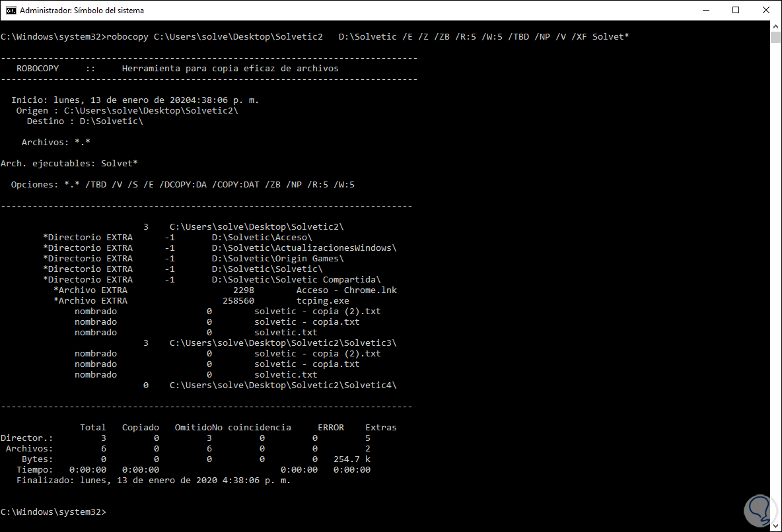Click the 'D:\Solvetic\Origin Games\' entry
The image size is (782, 532).
pyautogui.click(x=278, y=258)
